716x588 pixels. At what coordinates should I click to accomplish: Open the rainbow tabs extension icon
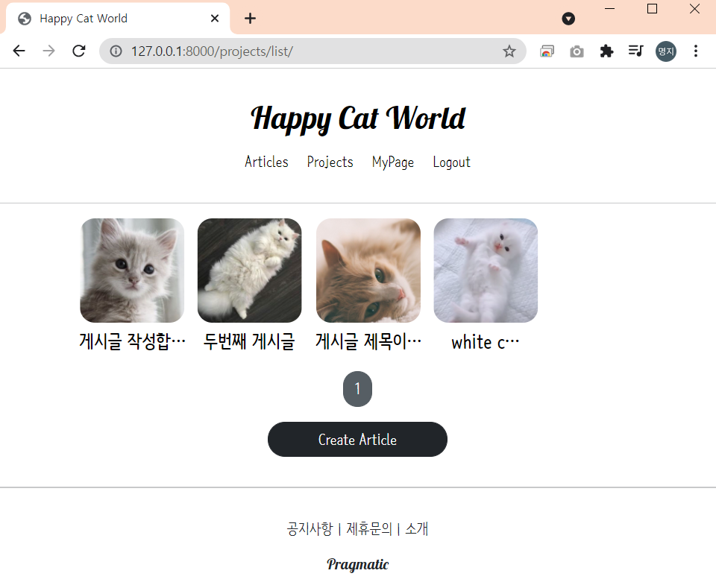point(547,51)
